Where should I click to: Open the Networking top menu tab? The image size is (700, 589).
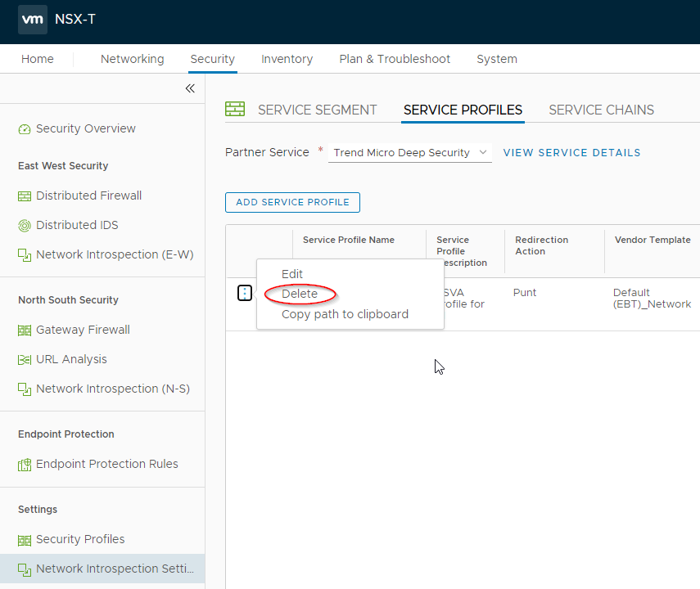click(x=132, y=59)
